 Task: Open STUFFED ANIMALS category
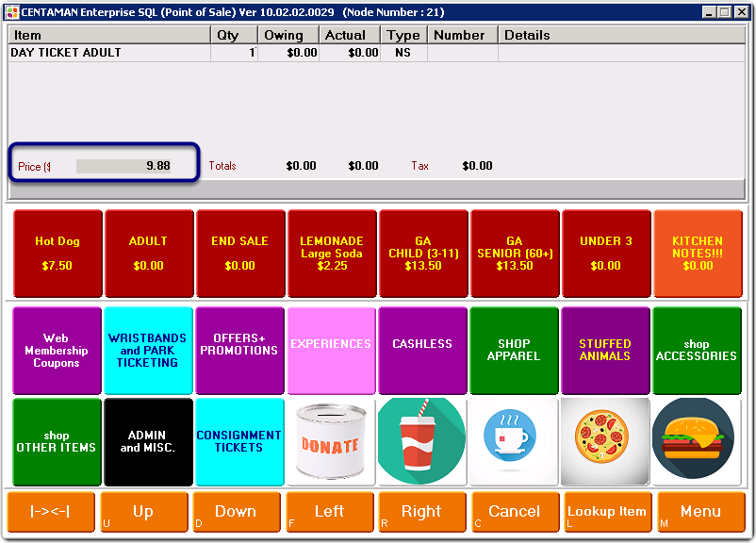click(x=605, y=351)
